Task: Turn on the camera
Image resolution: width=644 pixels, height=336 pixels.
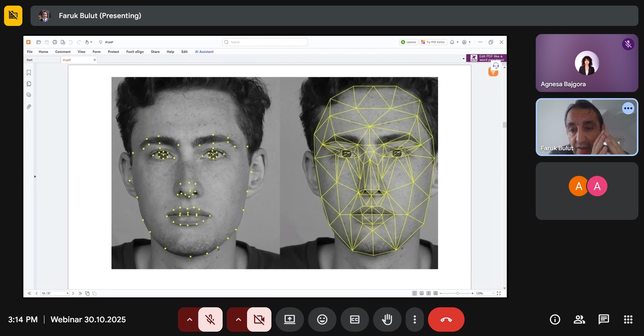Action: (x=259, y=319)
